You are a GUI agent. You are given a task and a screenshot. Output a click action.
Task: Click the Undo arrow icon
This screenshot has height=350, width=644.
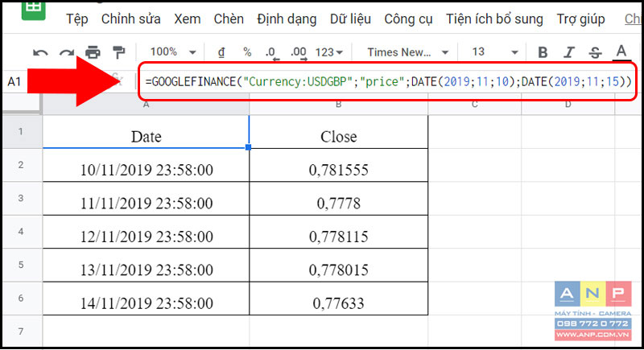tap(40, 52)
